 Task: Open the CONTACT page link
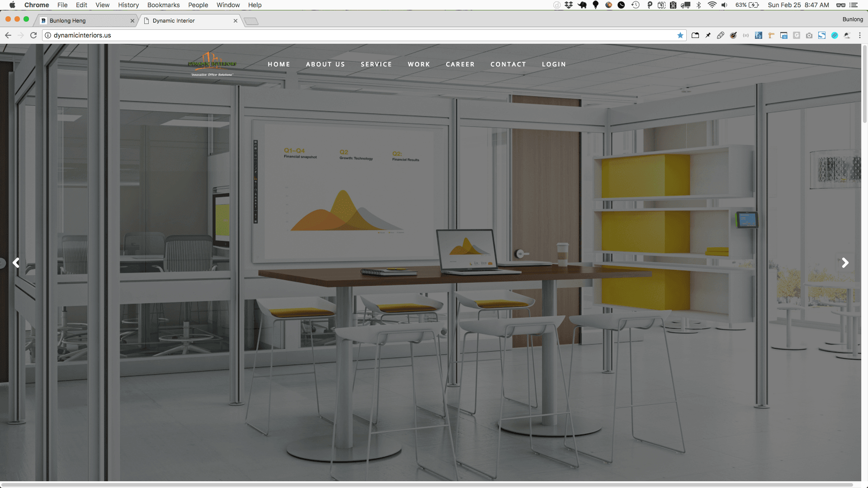coord(508,64)
